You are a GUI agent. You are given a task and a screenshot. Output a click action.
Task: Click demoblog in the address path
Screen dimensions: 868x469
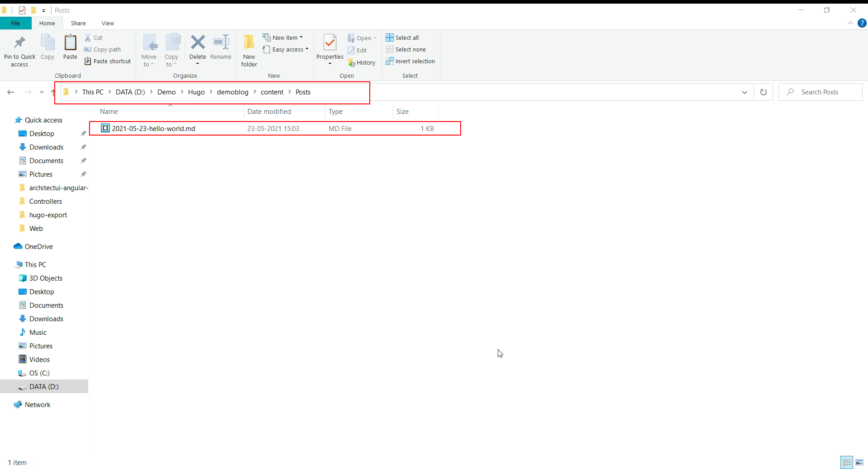pos(232,92)
